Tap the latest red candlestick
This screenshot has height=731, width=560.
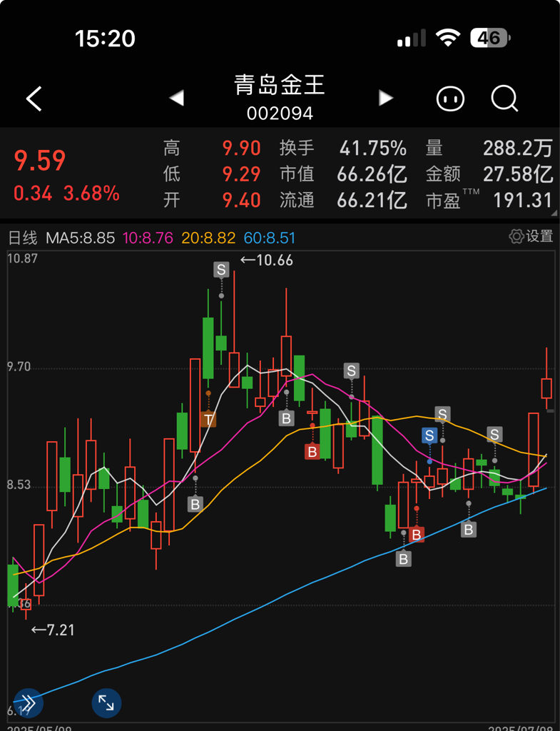[x=546, y=388]
